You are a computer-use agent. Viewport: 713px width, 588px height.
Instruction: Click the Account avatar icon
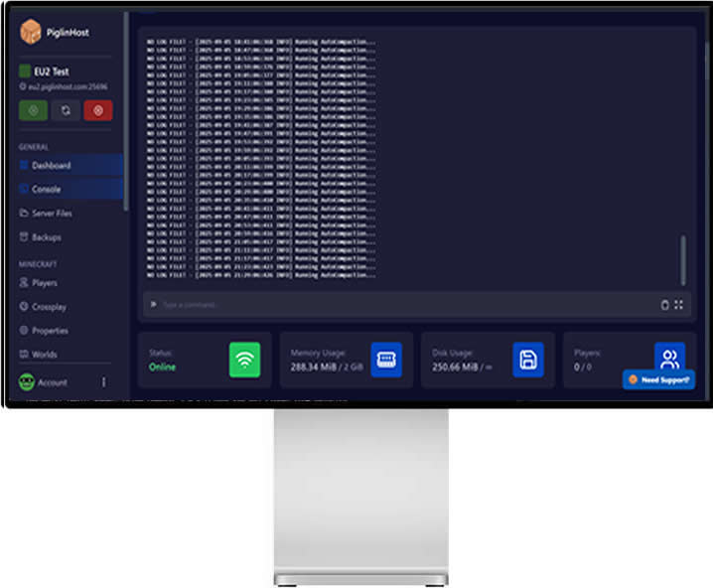pyautogui.click(x=27, y=382)
